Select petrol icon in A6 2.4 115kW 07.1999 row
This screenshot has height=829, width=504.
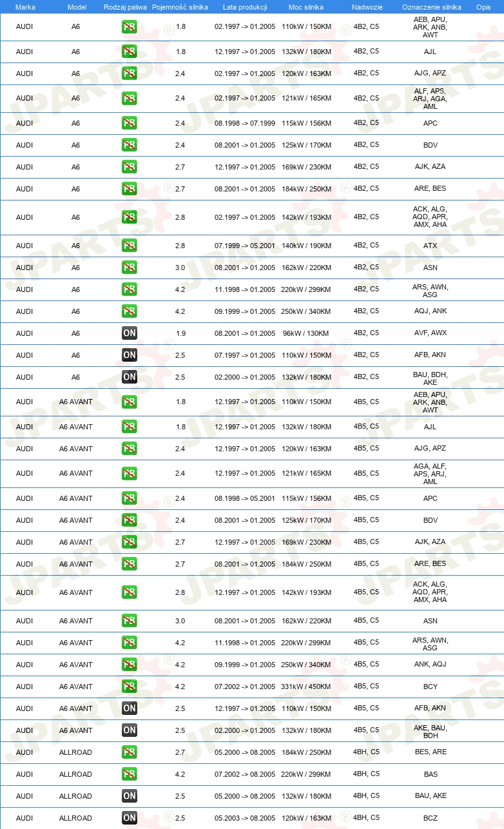130,123
